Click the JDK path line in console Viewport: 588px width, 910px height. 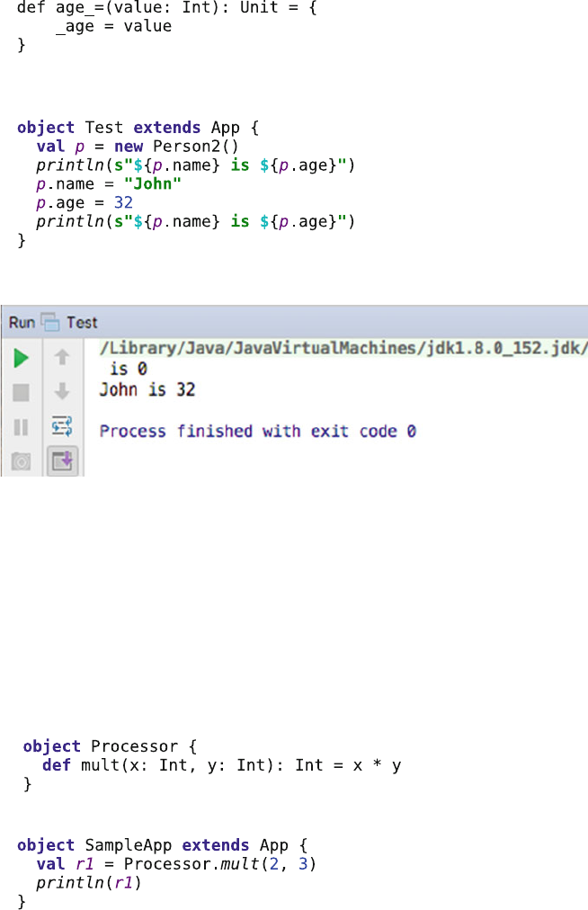click(343, 348)
